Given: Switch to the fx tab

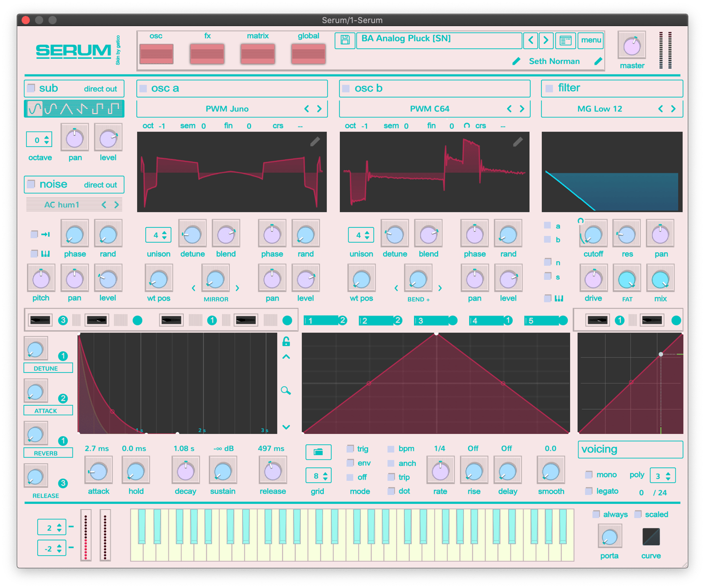Looking at the screenshot, I should pyautogui.click(x=207, y=54).
